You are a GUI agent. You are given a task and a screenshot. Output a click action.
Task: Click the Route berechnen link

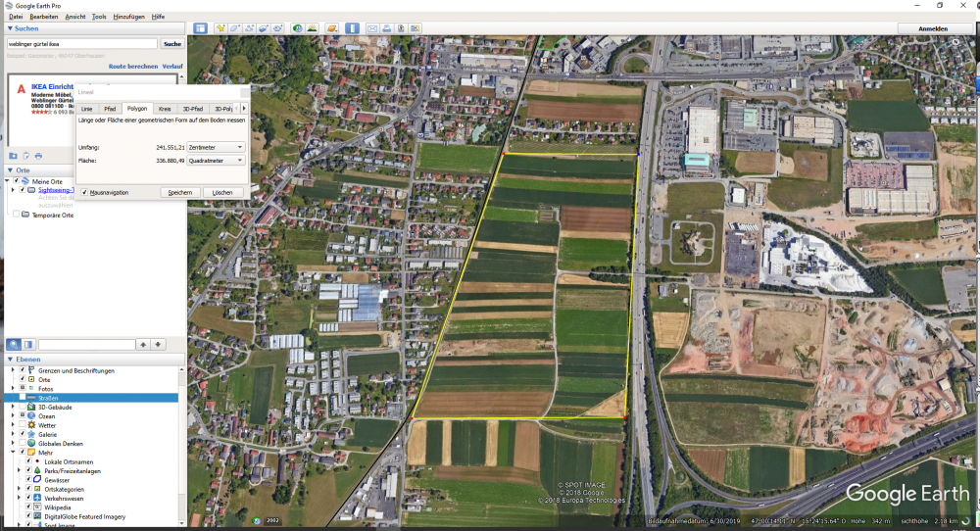[x=133, y=66]
